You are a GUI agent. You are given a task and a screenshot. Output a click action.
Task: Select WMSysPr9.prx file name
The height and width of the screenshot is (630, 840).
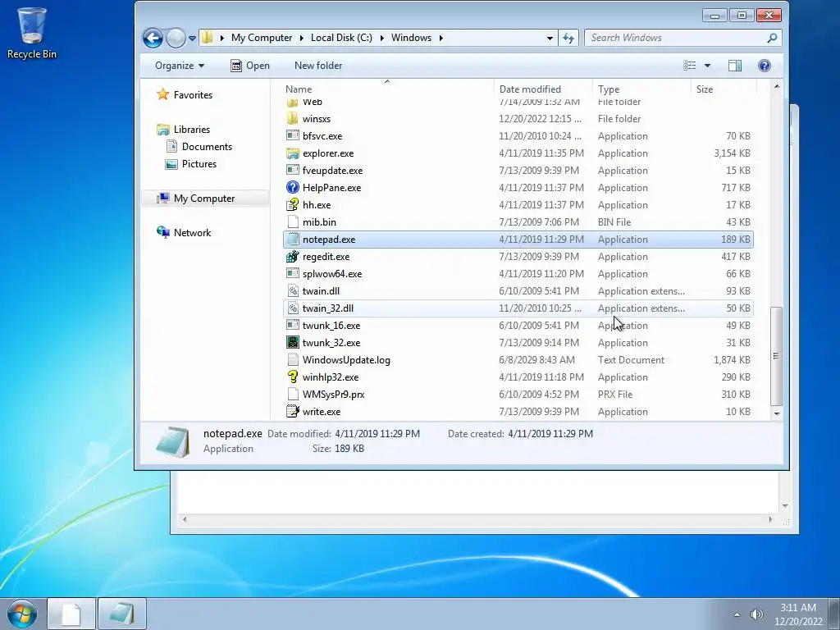click(333, 395)
